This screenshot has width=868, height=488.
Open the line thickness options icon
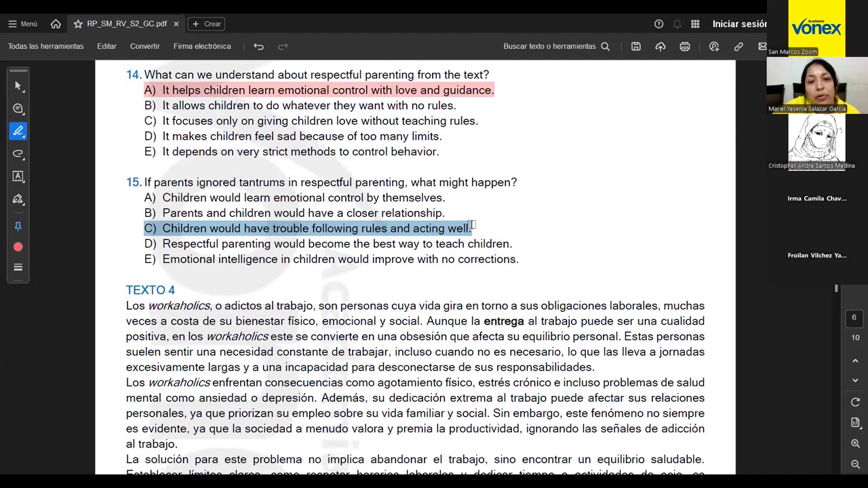(x=18, y=267)
